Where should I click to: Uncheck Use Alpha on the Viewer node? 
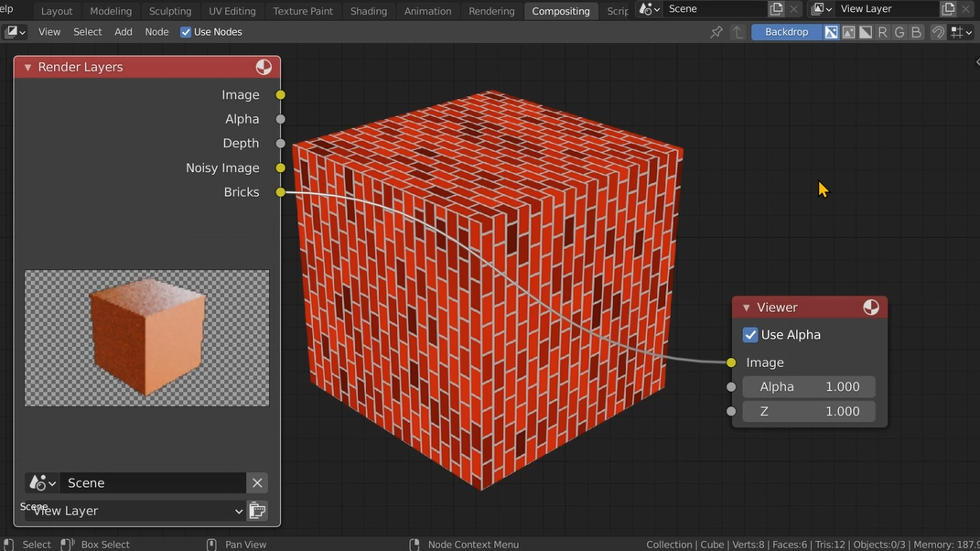(750, 334)
